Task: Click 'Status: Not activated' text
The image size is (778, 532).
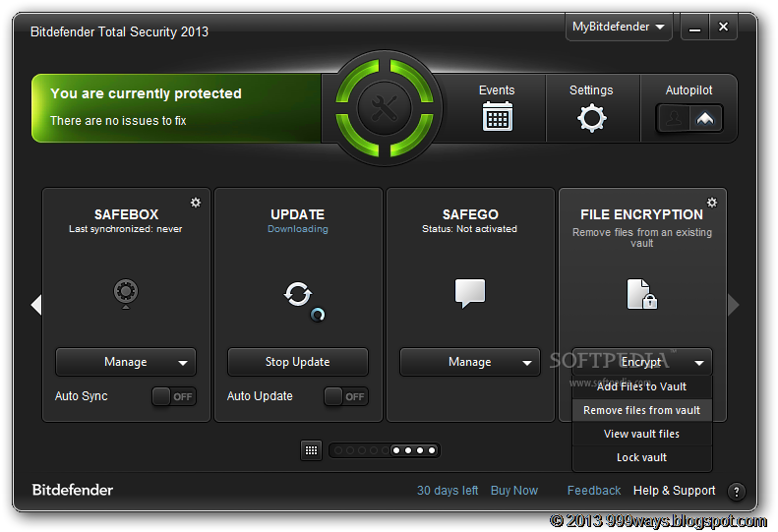Action: [x=469, y=229]
